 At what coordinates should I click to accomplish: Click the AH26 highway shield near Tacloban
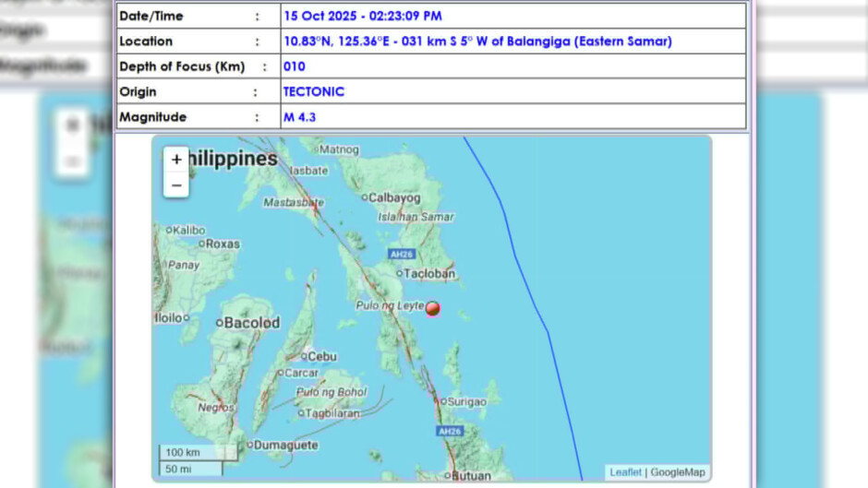(402, 255)
